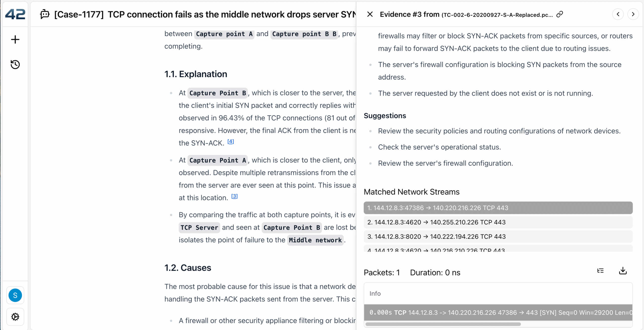Image resolution: width=644 pixels, height=330 pixels.
Task: Select stream 144.12.8.3:4620 to 140.255.210.226
Action: point(498,222)
